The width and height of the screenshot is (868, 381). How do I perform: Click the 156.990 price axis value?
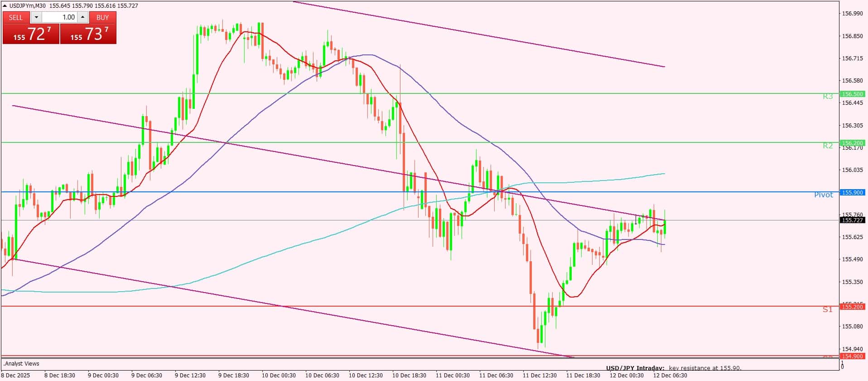pyautogui.click(x=852, y=14)
